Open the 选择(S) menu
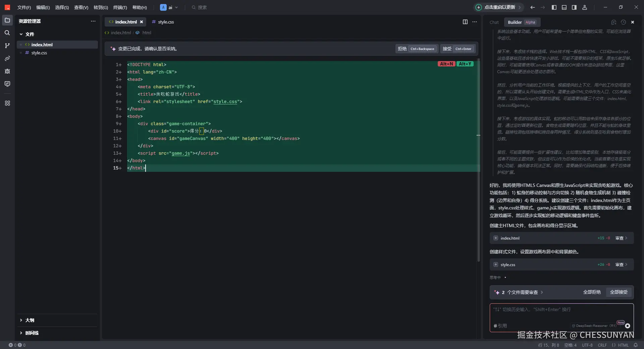This screenshot has width=644, height=349. pyautogui.click(x=62, y=7)
